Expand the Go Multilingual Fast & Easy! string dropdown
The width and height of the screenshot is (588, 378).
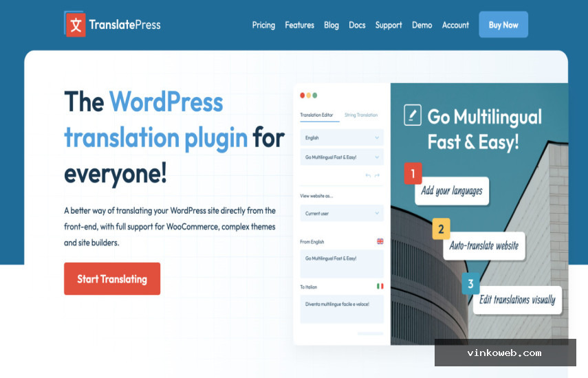pyautogui.click(x=342, y=157)
